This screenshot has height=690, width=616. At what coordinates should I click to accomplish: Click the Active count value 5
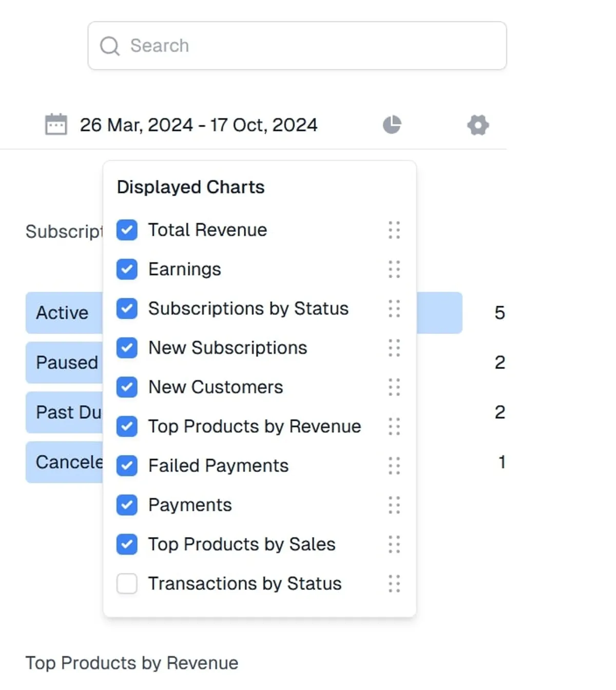tap(500, 313)
